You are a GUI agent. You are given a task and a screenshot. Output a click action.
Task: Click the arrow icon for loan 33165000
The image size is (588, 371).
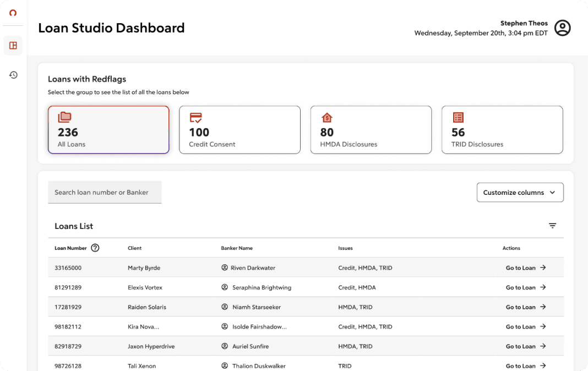(x=543, y=268)
